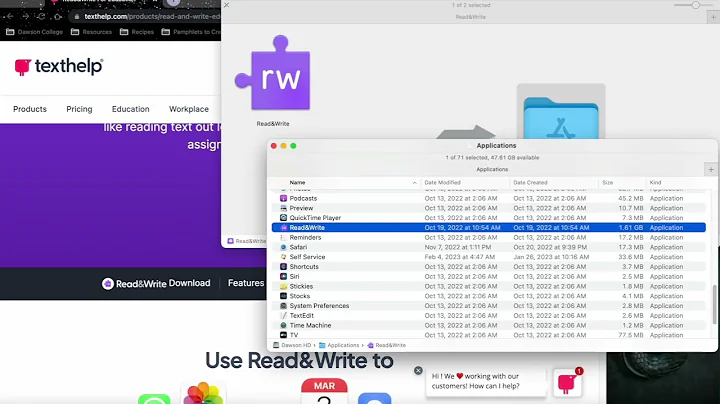
Task: Open the Dawson College bookmark folder
Action: tap(34, 32)
